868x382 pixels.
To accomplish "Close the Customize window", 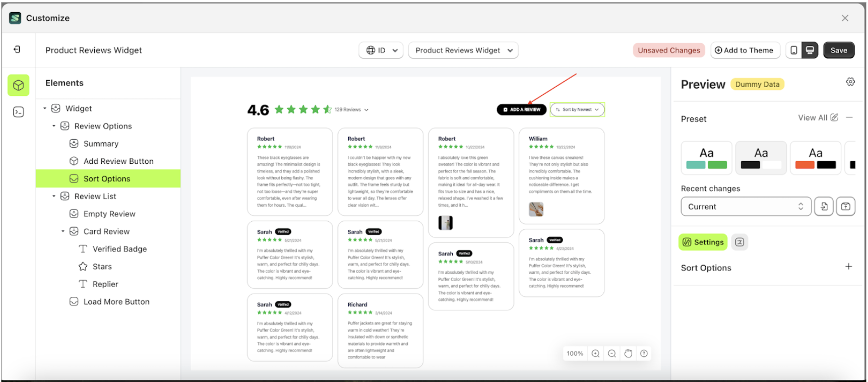I will pyautogui.click(x=845, y=18).
